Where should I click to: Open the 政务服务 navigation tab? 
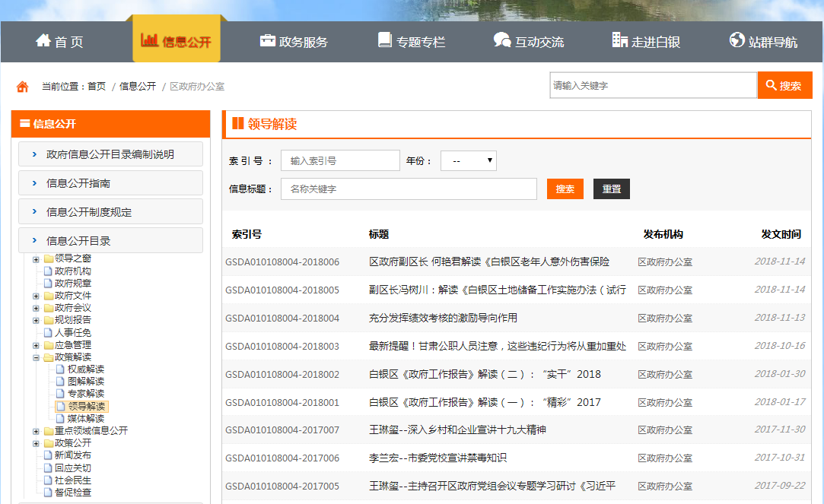click(x=294, y=42)
